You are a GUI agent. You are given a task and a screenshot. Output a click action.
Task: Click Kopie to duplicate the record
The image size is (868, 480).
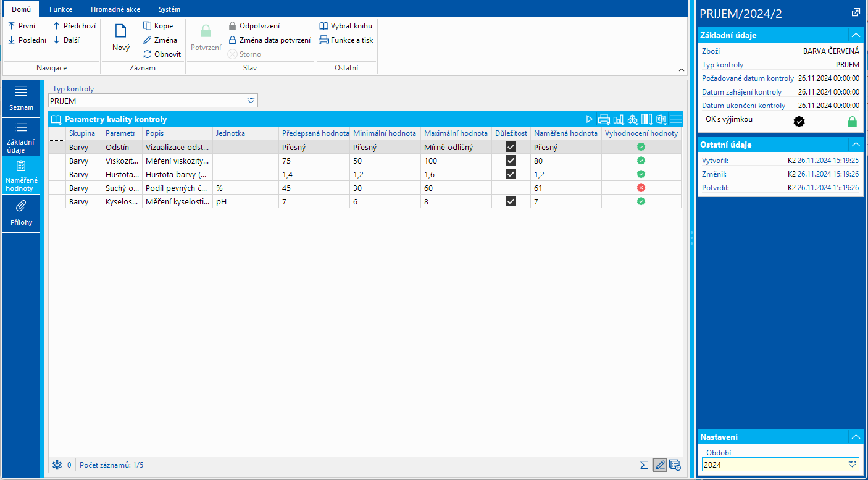tap(158, 26)
